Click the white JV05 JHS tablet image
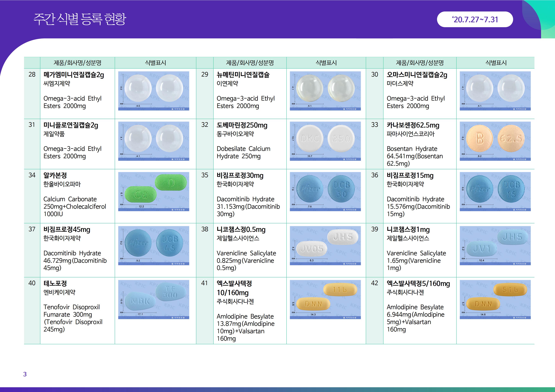This screenshot has width=555, height=392. [325, 245]
